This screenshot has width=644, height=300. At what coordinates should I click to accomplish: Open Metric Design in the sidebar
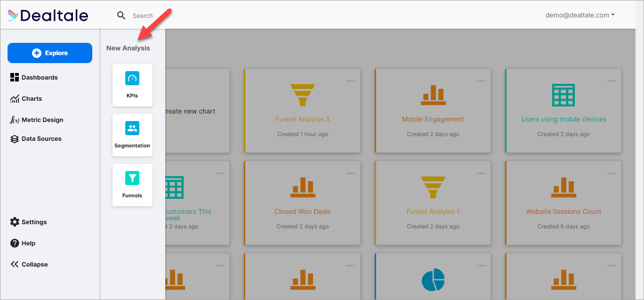pyautogui.click(x=37, y=120)
